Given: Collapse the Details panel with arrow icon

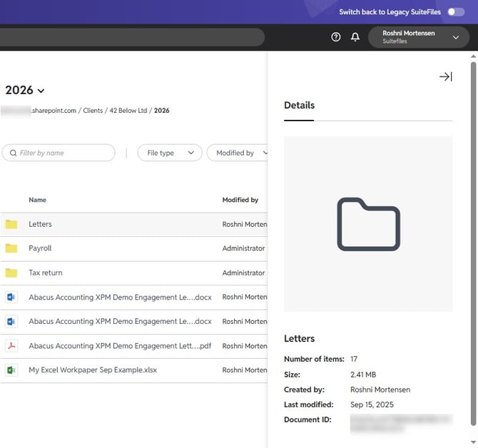Looking at the screenshot, I should (446, 76).
